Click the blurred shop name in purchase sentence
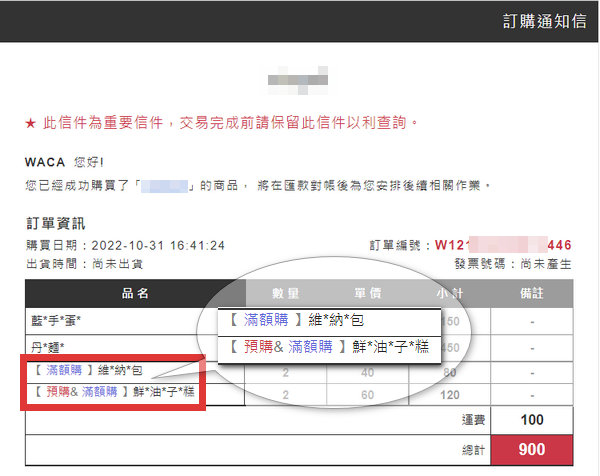The width and height of the screenshot is (600, 476). [165, 186]
